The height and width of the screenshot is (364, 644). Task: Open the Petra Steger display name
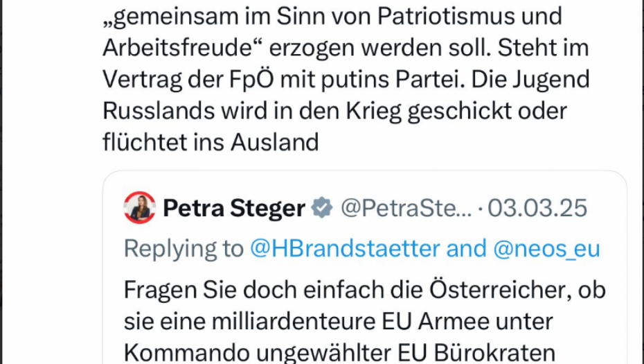pos(234,208)
